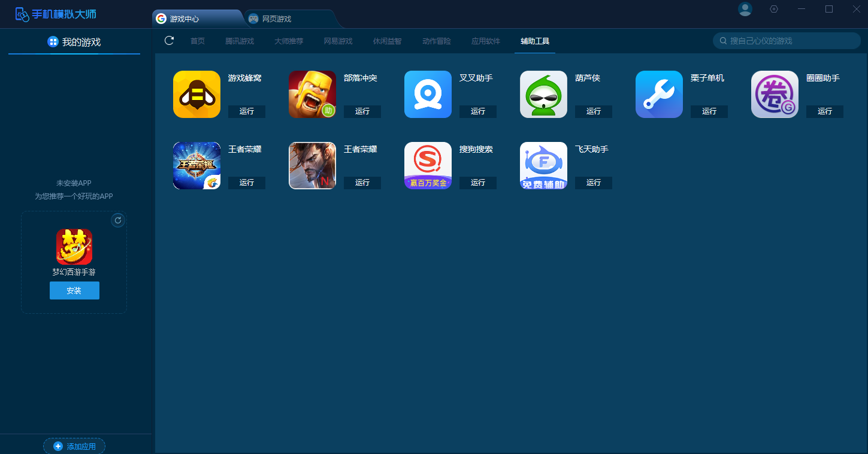Click the 我的游戏 sidebar header
The image size is (868, 454).
tap(74, 42)
